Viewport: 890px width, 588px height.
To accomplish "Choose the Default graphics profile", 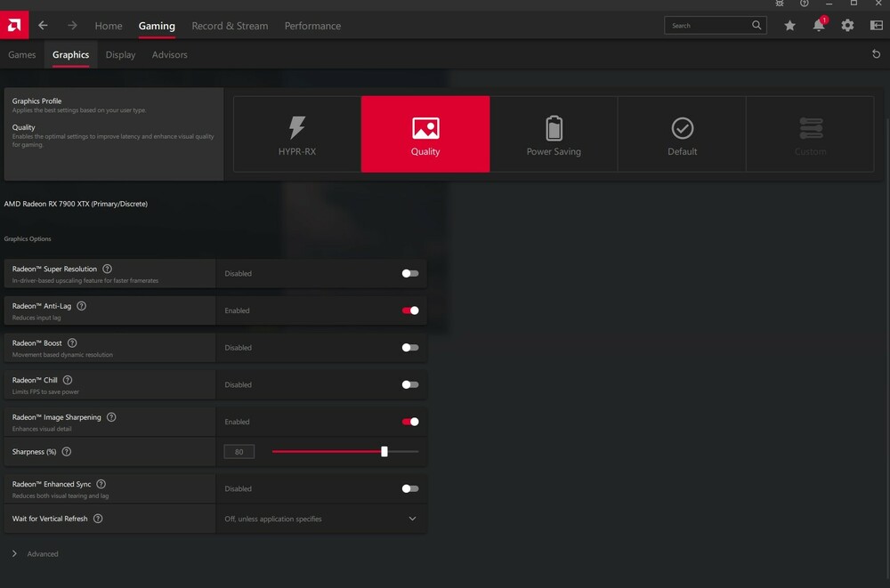I will click(x=682, y=133).
